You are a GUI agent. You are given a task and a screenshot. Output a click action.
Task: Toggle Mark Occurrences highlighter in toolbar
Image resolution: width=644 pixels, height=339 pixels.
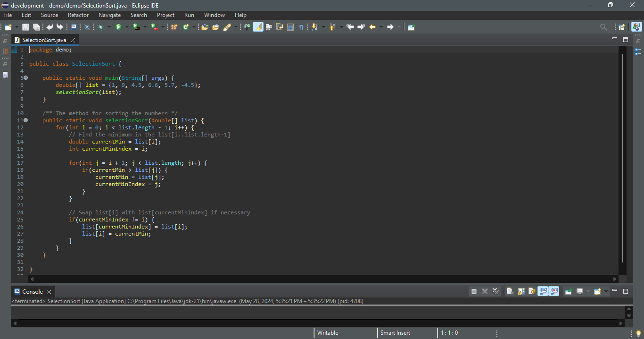pyautogui.click(x=258, y=27)
